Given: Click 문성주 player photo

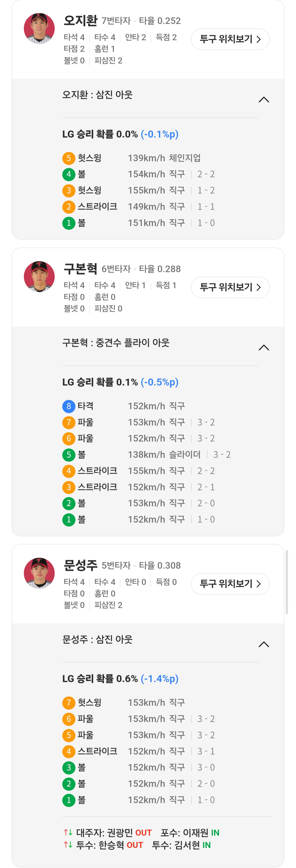Looking at the screenshot, I should coord(39,573).
